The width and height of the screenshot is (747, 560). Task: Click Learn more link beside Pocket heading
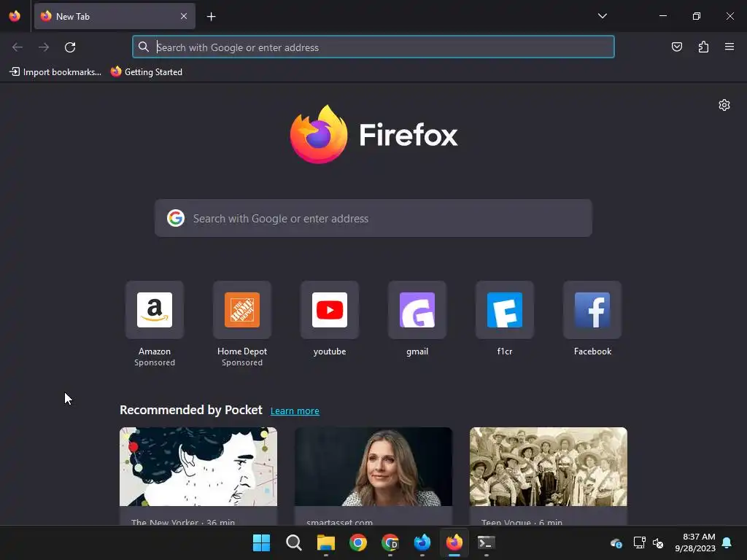click(x=295, y=411)
